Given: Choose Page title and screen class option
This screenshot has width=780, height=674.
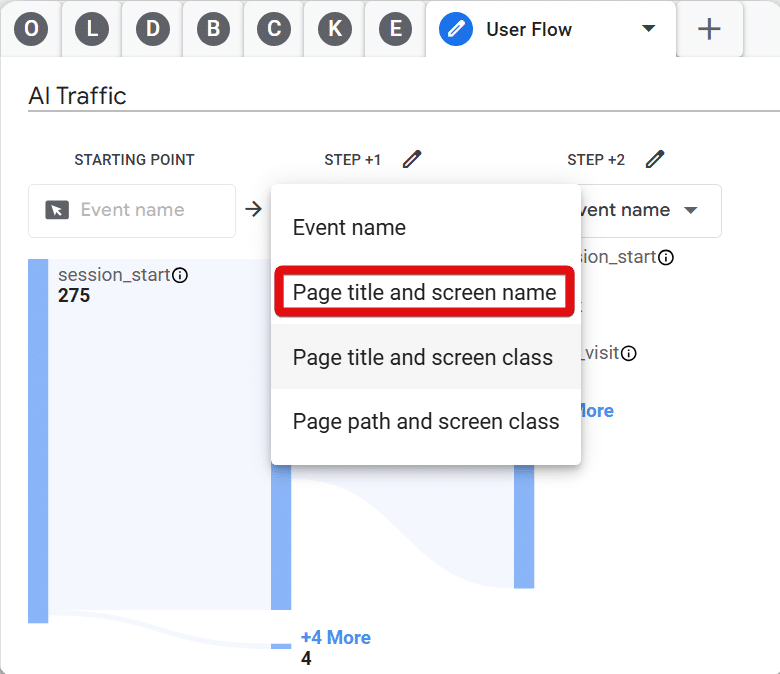Looking at the screenshot, I should pos(426,357).
